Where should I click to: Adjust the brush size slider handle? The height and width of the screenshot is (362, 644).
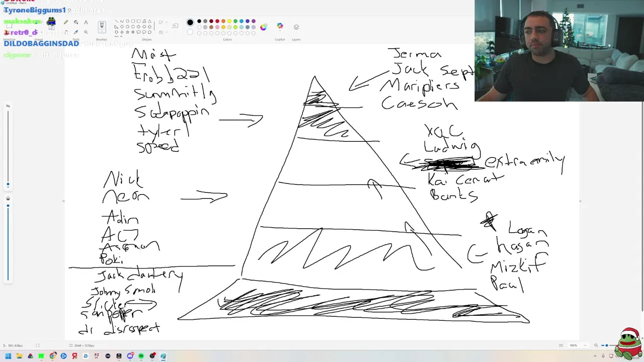click(8, 185)
